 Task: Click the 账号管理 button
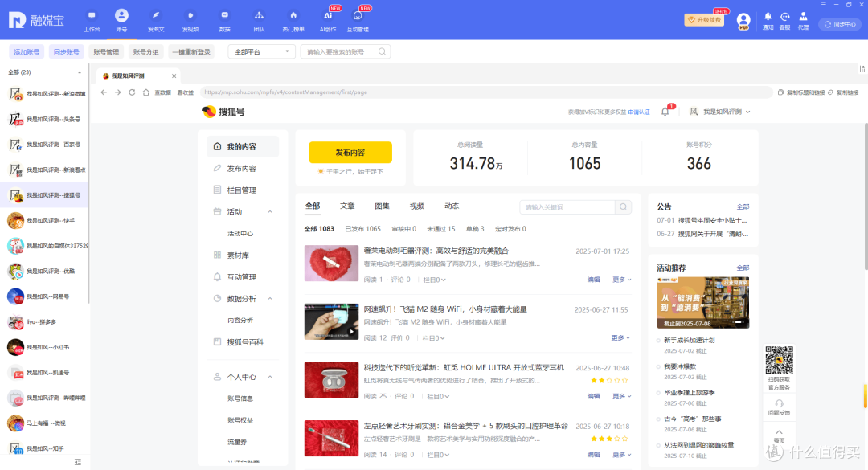point(106,51)
